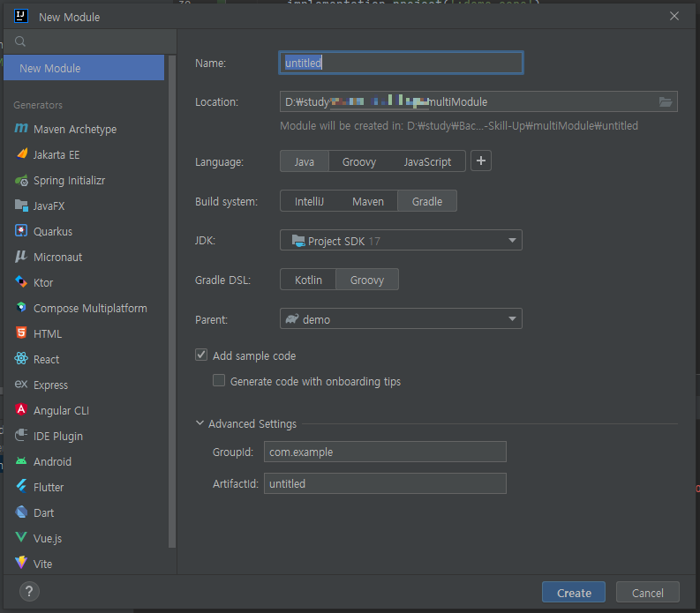Select New Module in the sidebar
Screen dimensions: 700x613
(x=84, y=68)
